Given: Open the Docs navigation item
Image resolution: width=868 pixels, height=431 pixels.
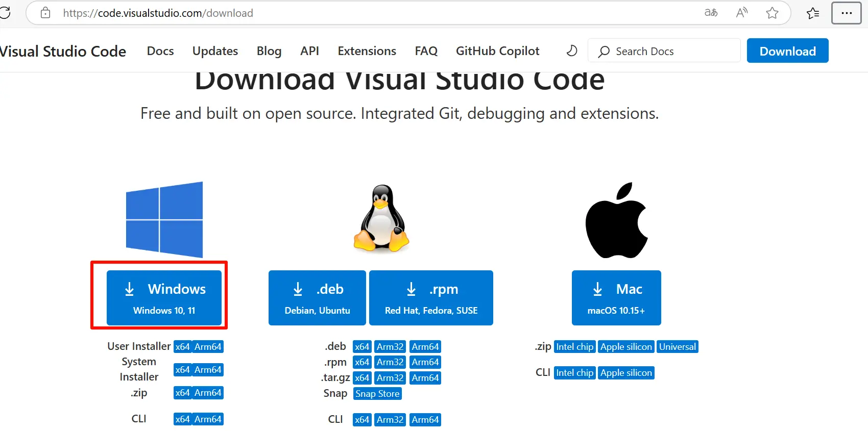Looking at the screenshot, I should tap(160, 51).
